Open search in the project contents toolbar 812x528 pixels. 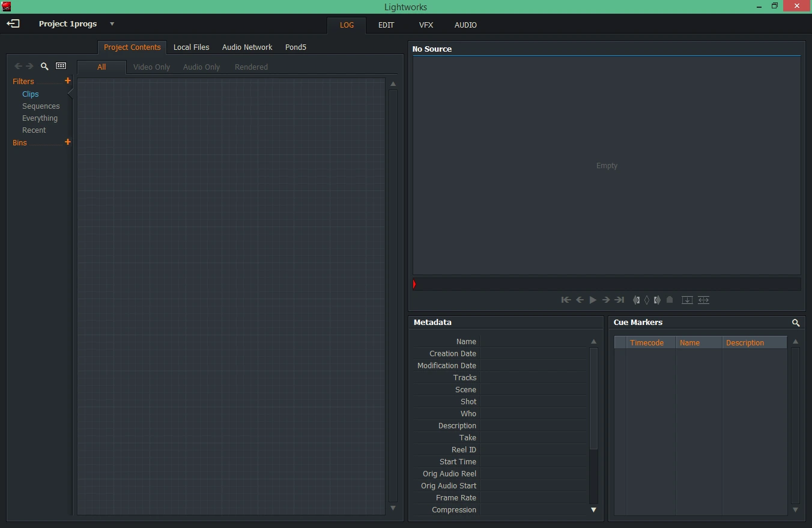pos(44,66)
